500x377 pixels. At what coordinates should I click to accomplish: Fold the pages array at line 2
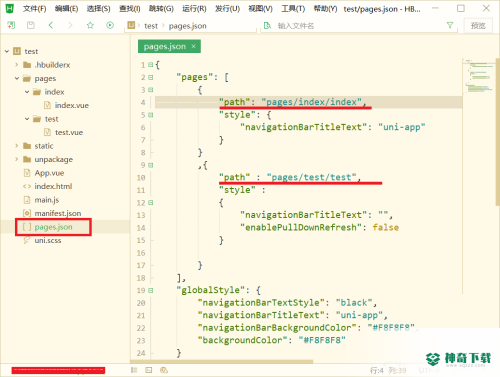point(151,77)
